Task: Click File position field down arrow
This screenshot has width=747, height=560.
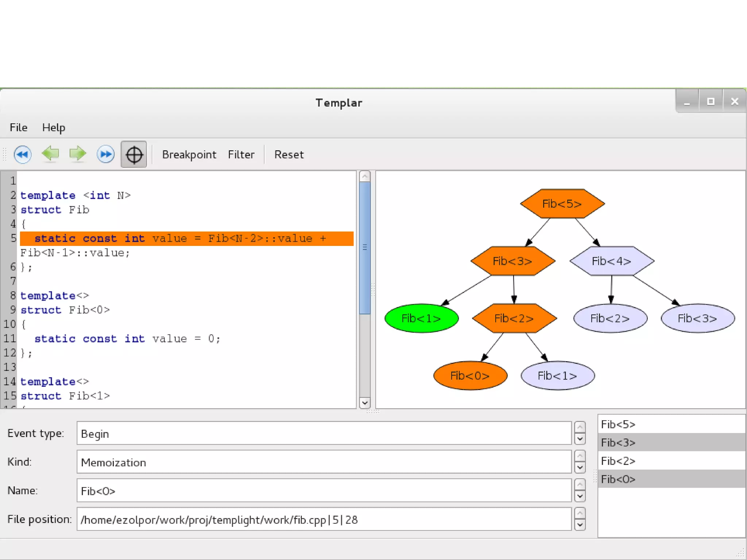Action: (x=580, y=525)
